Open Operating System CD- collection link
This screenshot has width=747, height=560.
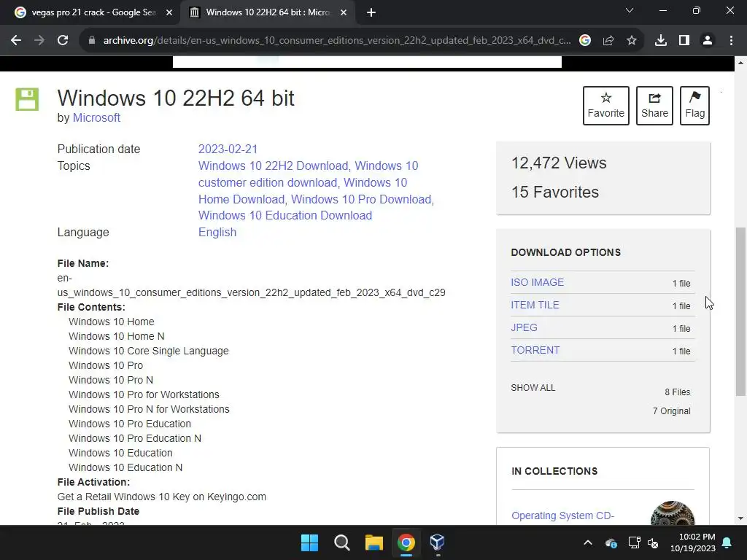tap(562, 516)
